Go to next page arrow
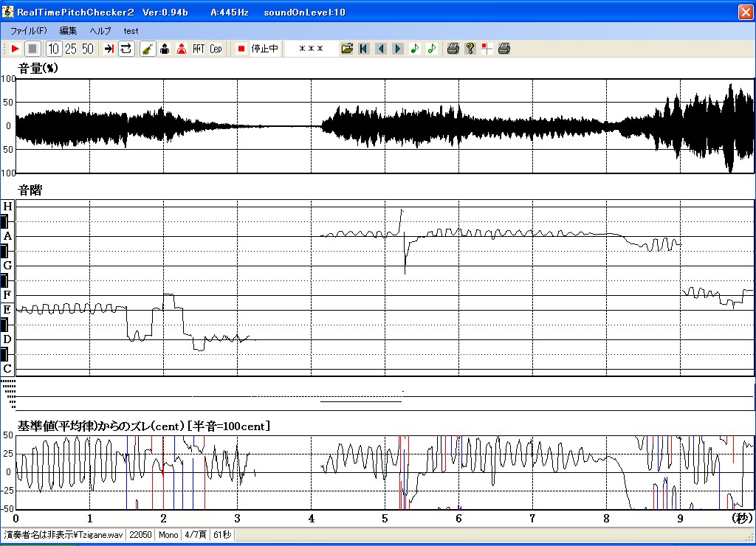Image resolution: width=756 pixels, height=546 pixels. pos(398,49)
